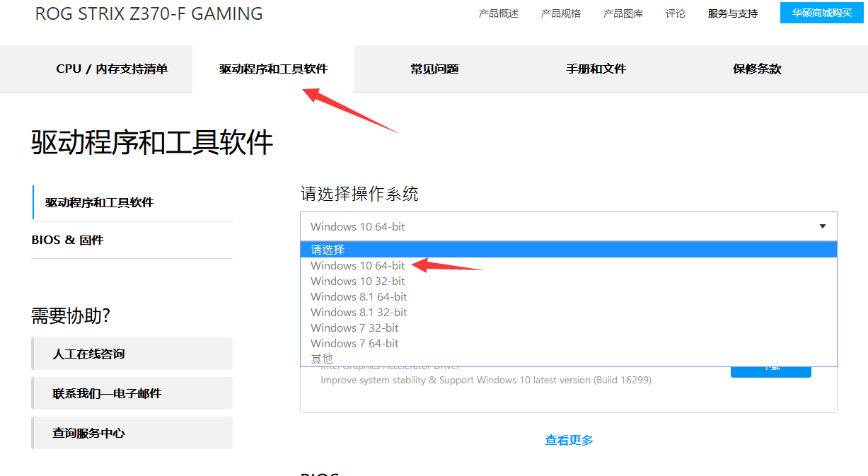Click the 请选择操作系统 label
868x476 pixels.
coord(359,194)
